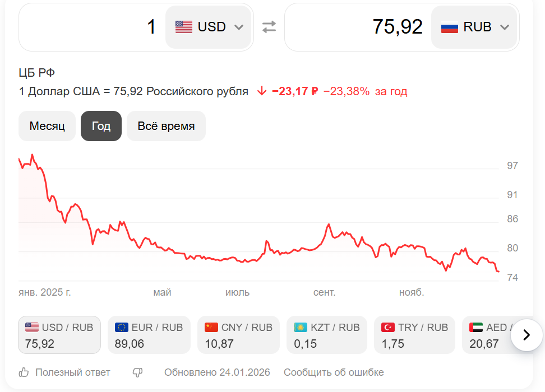This screenshot has height=392, width=545.
Task: Select the EUR / RUB pair chip
Action: tap(149, 335)
